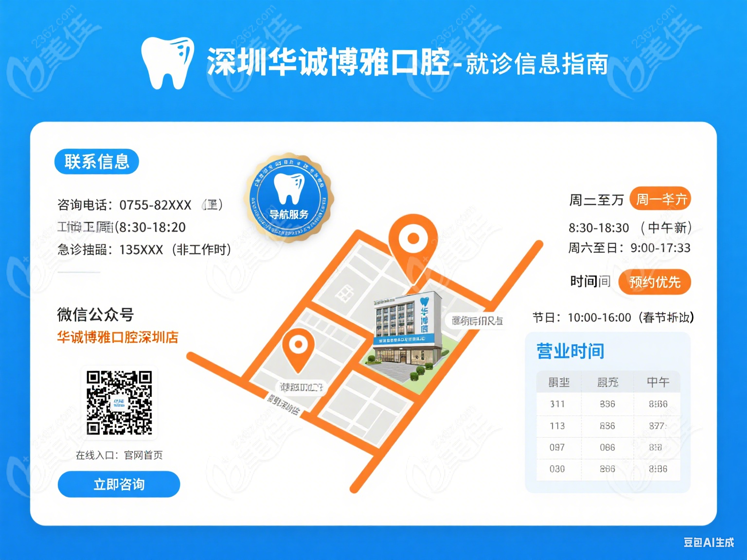Click table cell 030
Screen dimensions: 747x560
[557, 469]
